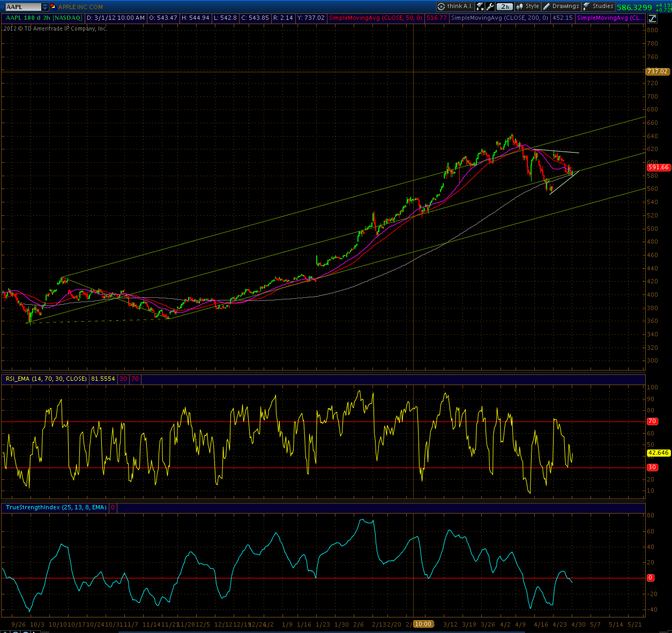672x633 pixels.
Task: Click the C: 543.85 close price readout
Action: (255, 18)
